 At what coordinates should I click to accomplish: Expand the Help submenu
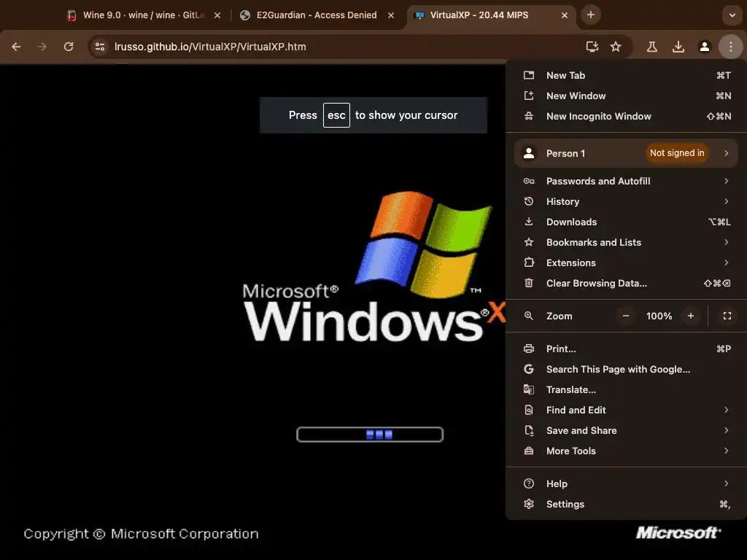pyautogui.click(x=627, y=484)
